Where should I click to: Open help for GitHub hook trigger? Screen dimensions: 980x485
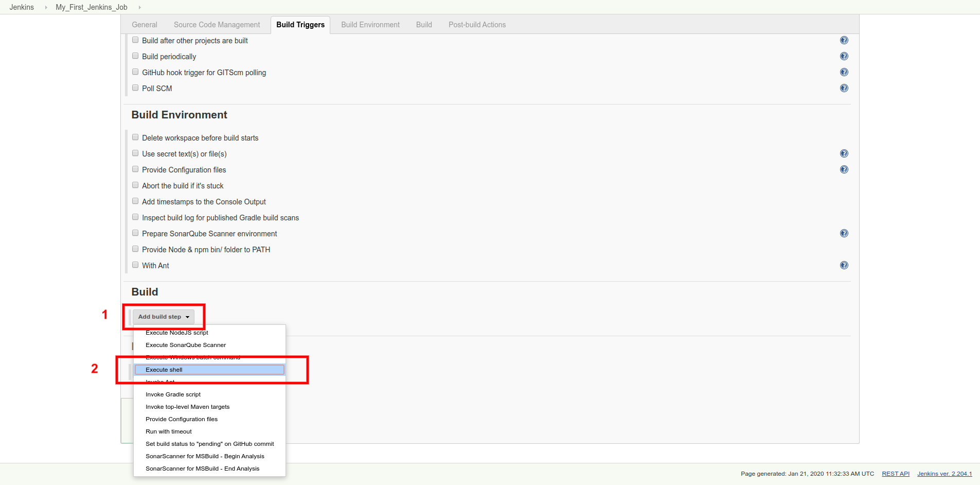click(x=844, y=72)
